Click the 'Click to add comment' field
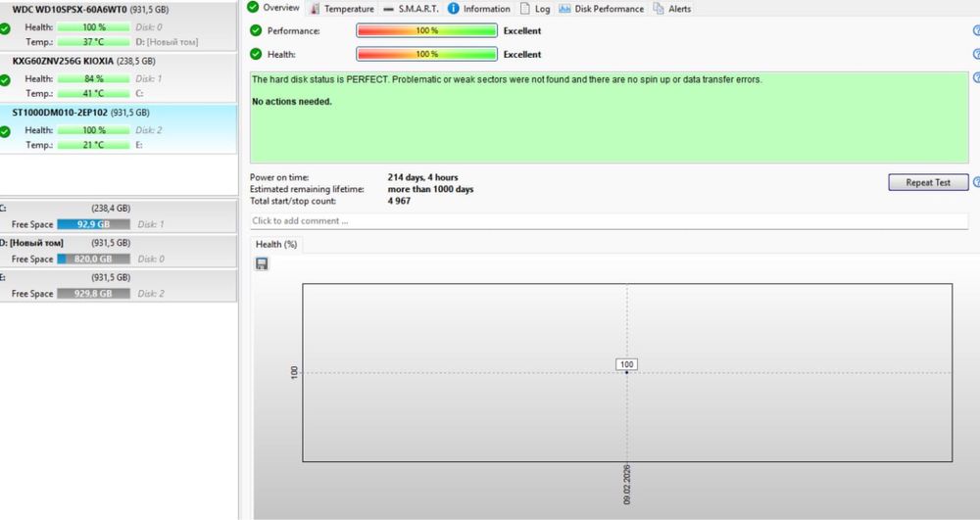 coord(609,221)
